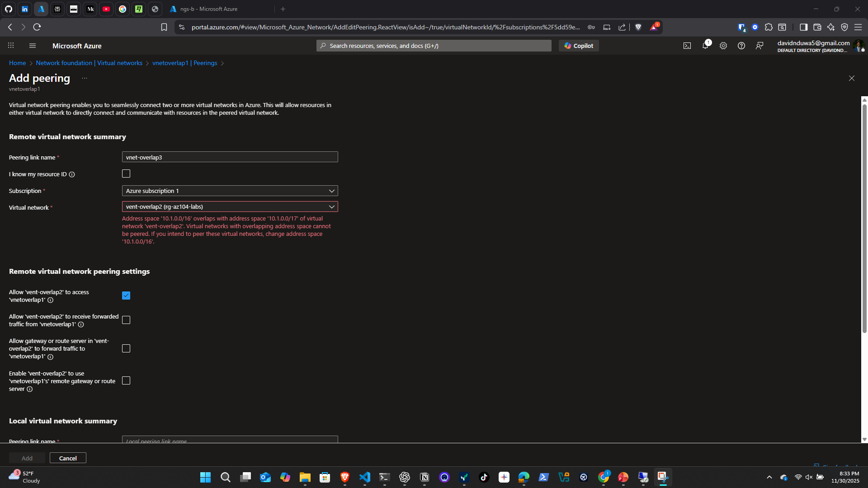Click the browser address bar URL
Image resolution: width=868 pixels, height=488 pixels.
point(385,27)
